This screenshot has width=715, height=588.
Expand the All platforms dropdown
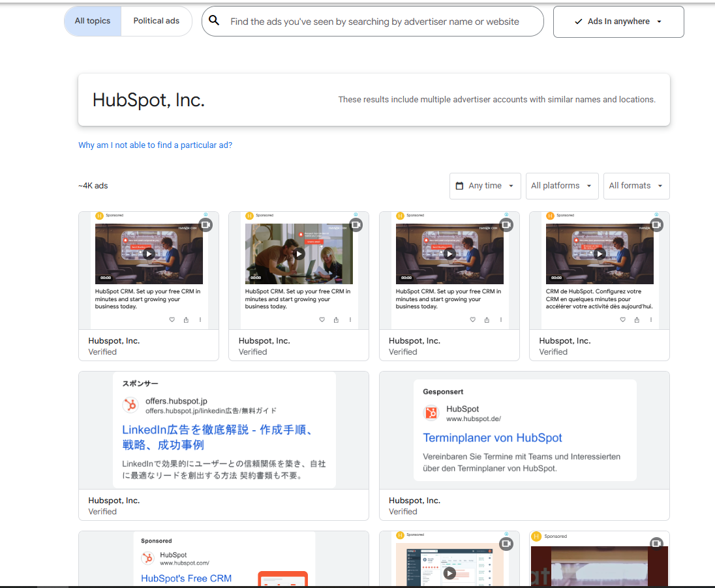562,186
